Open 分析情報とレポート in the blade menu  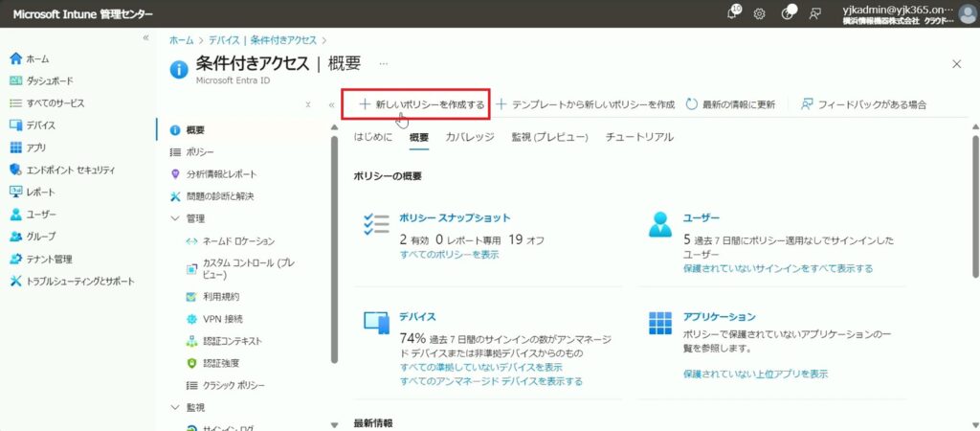[x=213, y=174]
